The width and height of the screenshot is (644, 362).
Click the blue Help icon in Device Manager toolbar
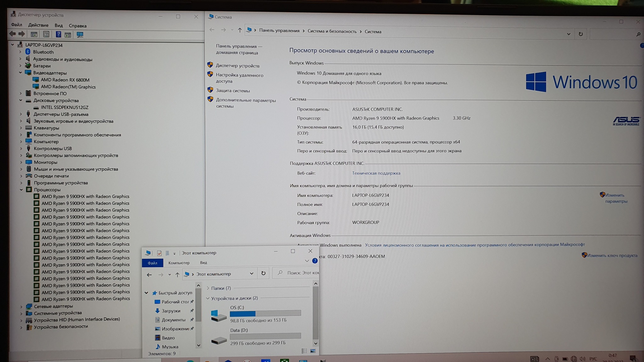(58, 34)
